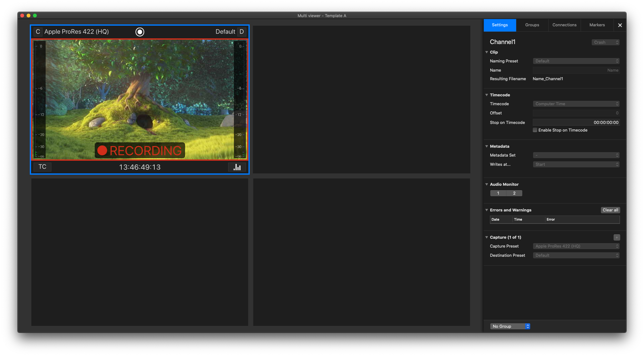Click the RECORDING indicator overlay
644x356 pixels.
(140, 151)
